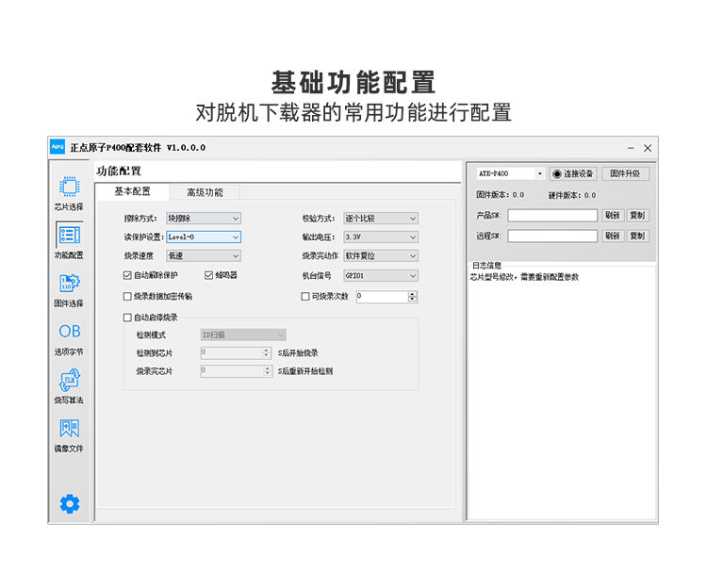This screenshot has width=707, height=588.
Task: Click the 可烧录次数 number field
Action: (x=383, y=297)
